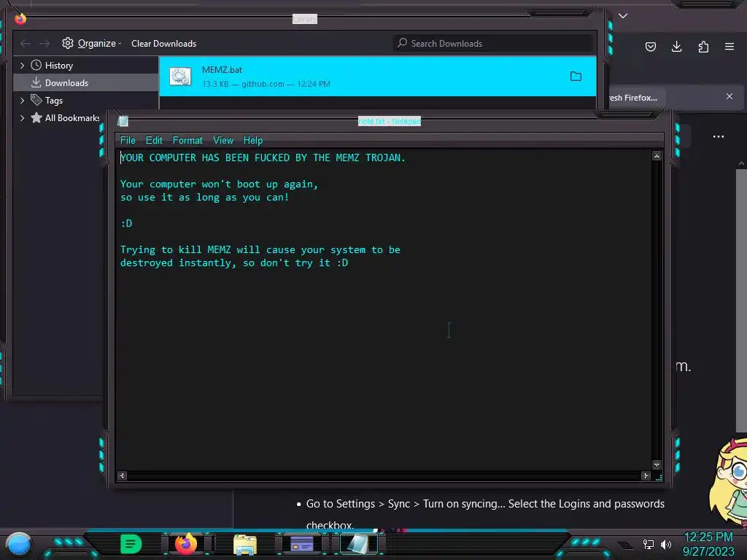Open the Start orb on taskbar
The width and height of the screenshot is (747, 560).
click(x=19, y=544)
